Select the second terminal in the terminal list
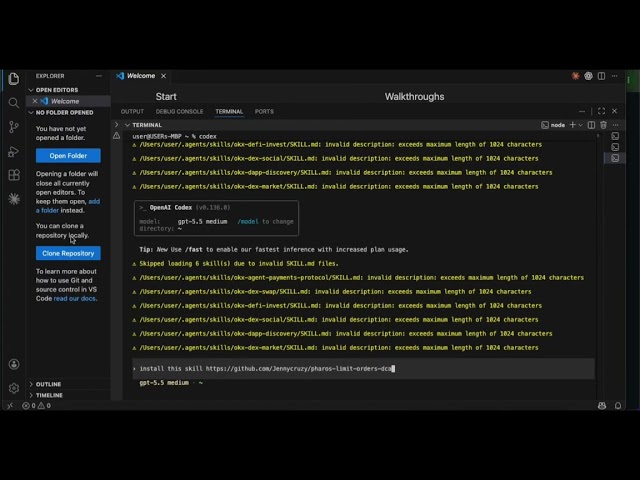 click(x=615, y=147)
